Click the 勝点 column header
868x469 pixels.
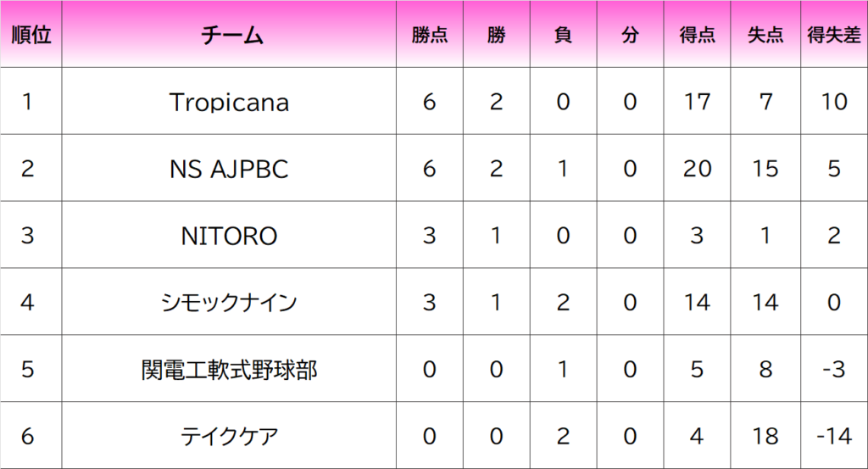tap(430, 34)
